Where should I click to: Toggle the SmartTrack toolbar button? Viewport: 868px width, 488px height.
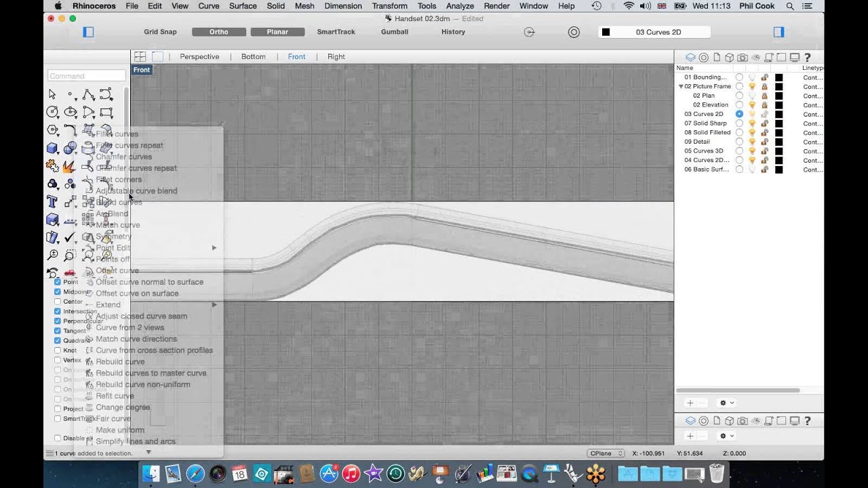pos(336,32)
